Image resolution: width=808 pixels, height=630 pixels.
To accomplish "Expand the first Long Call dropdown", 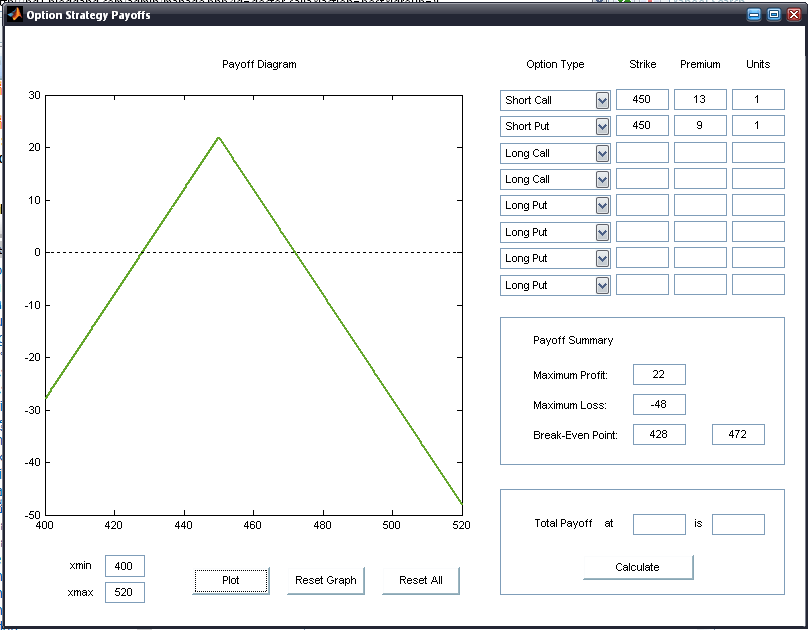I will coord(602,154).
